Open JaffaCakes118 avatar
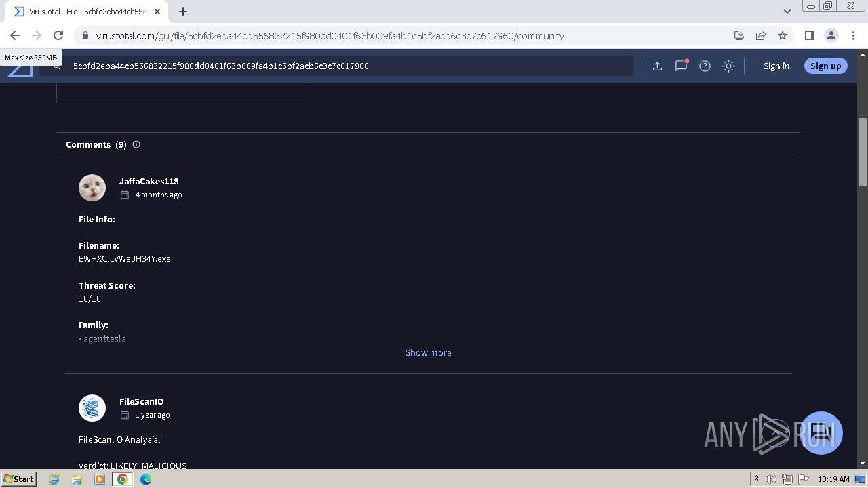This screenshot has width=868, height=488. click(x=92, y=188)
